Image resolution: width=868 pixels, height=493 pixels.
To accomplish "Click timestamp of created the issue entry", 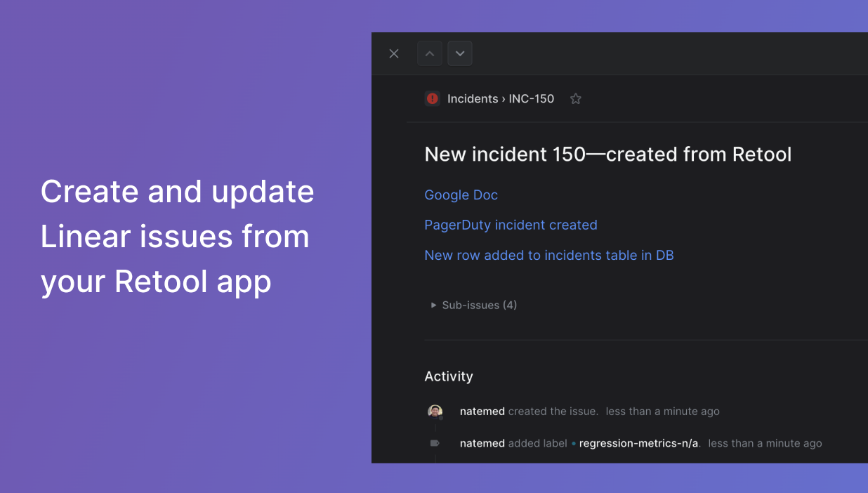I will pos(663,412).
